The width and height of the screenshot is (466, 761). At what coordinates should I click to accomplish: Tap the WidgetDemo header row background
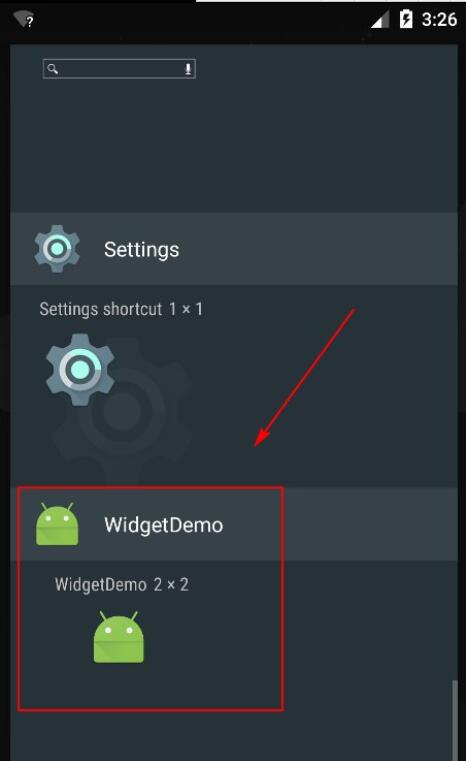click(x=234, y=524)
